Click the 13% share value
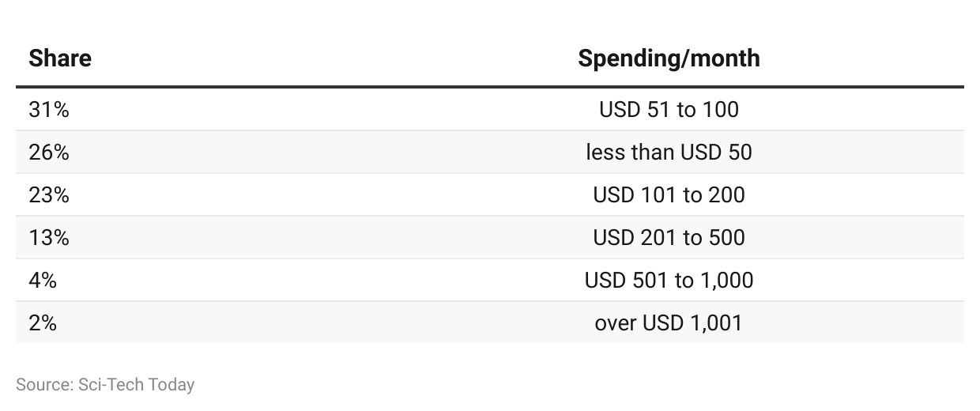 point(49,238)
